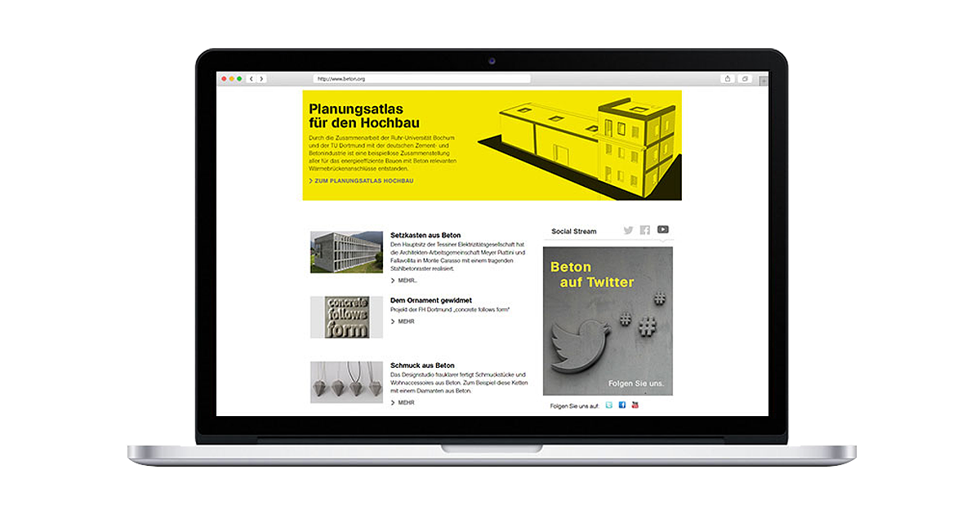Screen dimensions: 980x523
Task: Click the small red YouTube follow icon
Action: [x=635, y=405]
